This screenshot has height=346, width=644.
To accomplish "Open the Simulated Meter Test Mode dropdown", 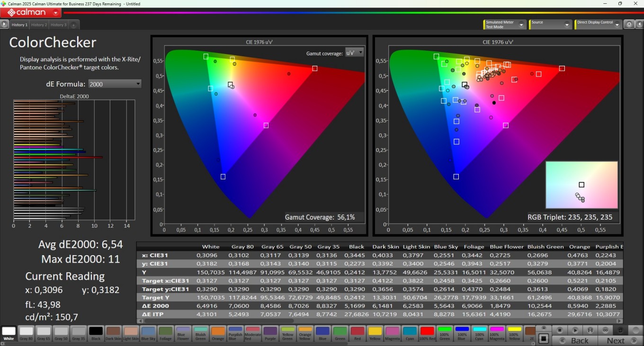I will coord(505,24).
